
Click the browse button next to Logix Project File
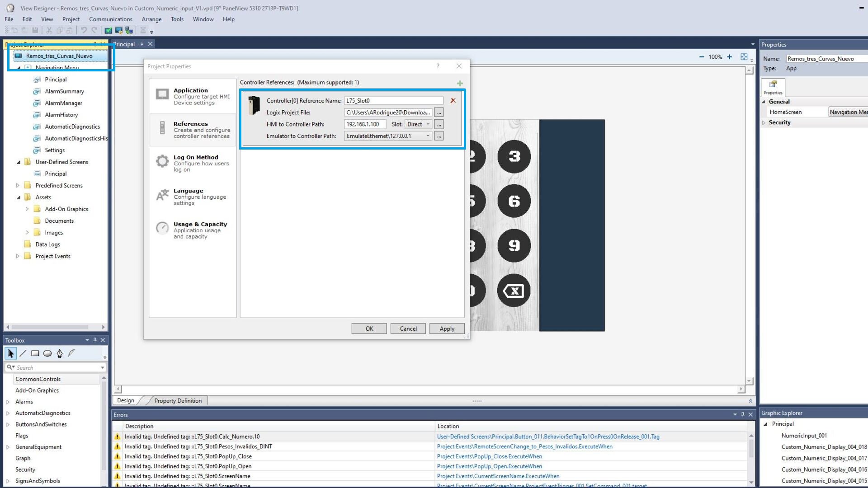click(x=439, y=113)
